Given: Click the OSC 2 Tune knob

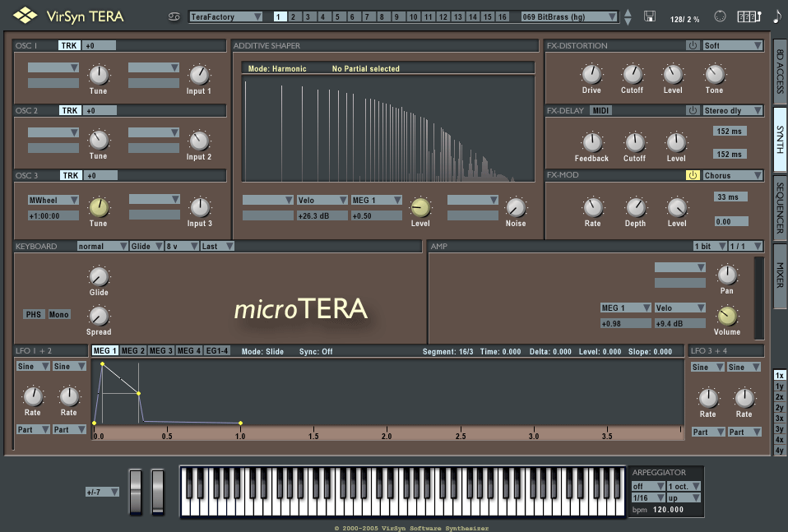Looking at the screenshot, I should (99, 140).
